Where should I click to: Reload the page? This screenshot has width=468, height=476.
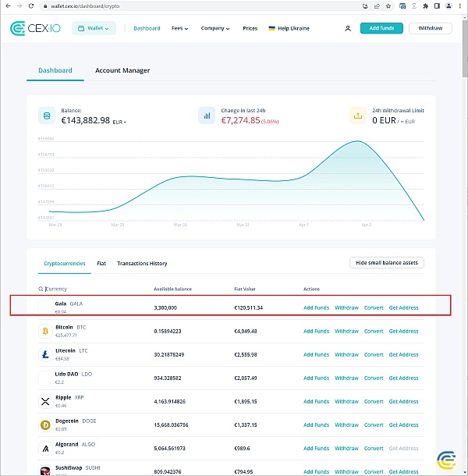coord(31,5)
